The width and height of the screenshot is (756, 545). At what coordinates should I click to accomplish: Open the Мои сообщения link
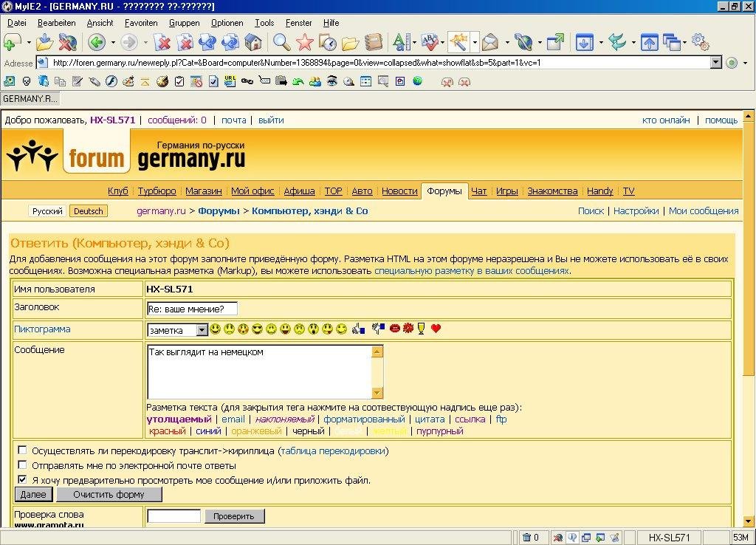(x=704, y=210)
